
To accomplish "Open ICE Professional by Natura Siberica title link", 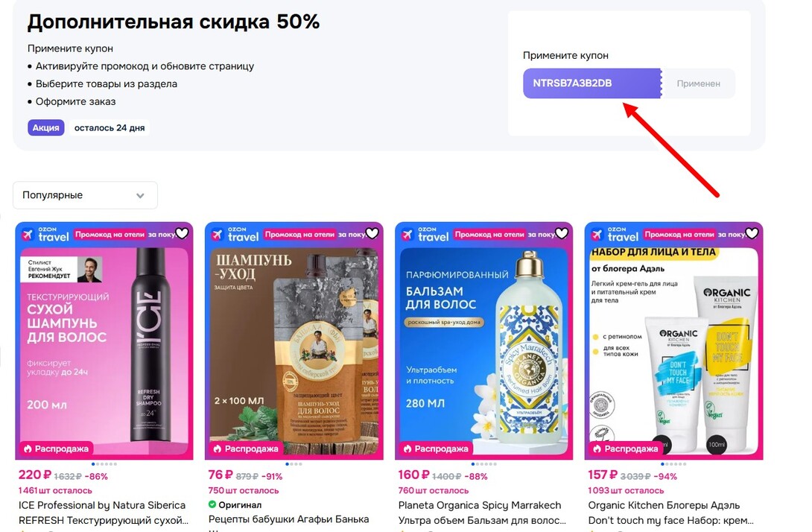I will [x=102, y=505].
